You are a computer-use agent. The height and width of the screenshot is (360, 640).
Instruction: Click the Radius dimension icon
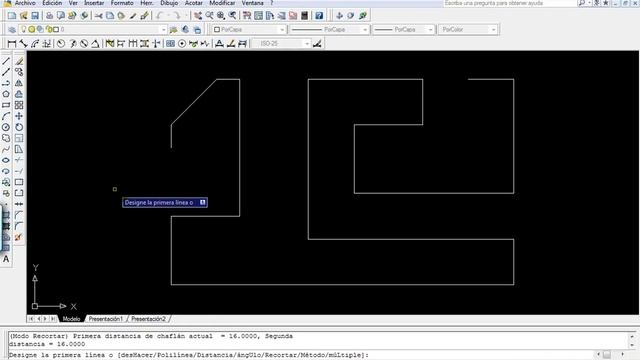pyautogui.click(x=61, y=44)
